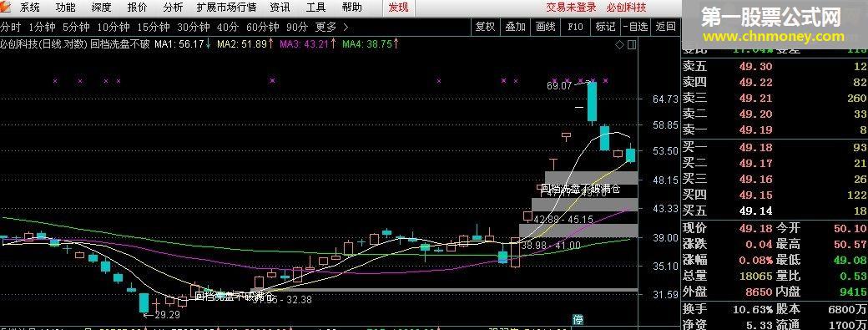Click the 买五 price 49.14
Screen dimensions: 868x330
pyautogui.click(x=755, y=211)
